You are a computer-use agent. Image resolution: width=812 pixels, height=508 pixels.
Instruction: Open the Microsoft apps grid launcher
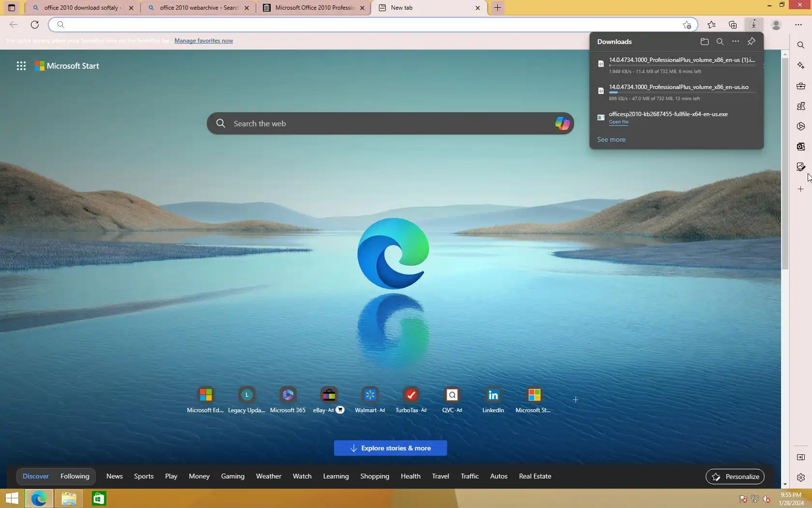[x=21, y=66]
